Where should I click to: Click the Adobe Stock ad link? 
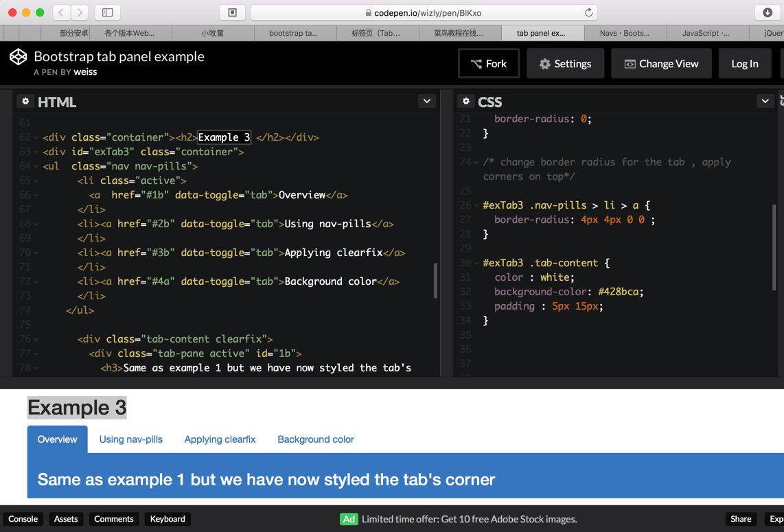pyautogui.click(x=469, y=519)
